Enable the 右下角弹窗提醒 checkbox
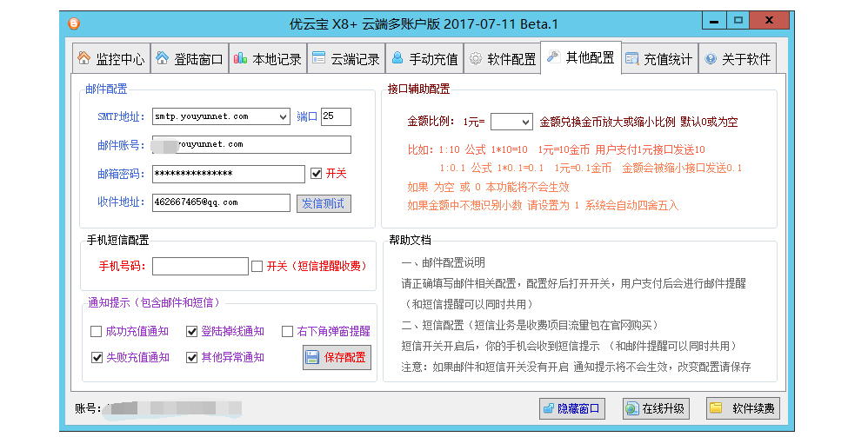 288,332
